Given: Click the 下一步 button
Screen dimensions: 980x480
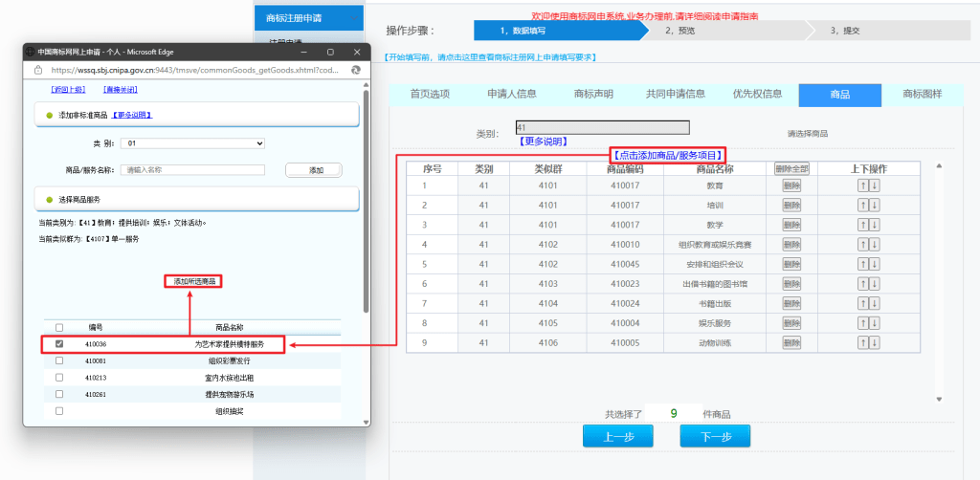Looking at the screenshot, I should [x=715, y=436].
